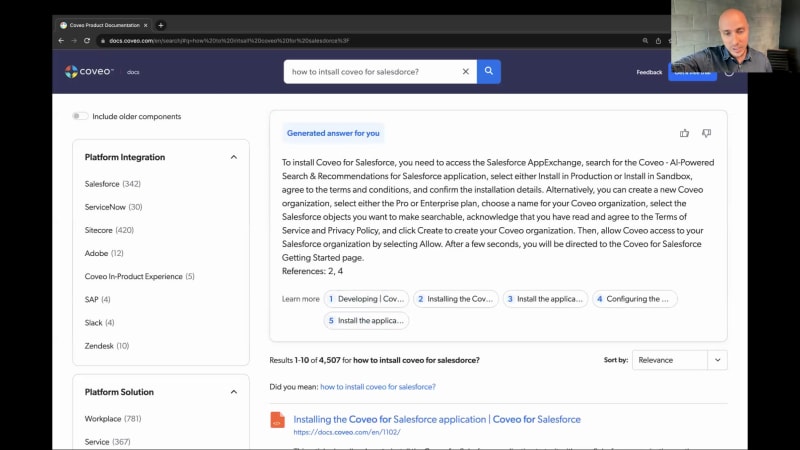This screenshot has height=450, width=800.
Task: Click the orange document icon of the first result
Action: pyautogui.click(x=277, y=419)
